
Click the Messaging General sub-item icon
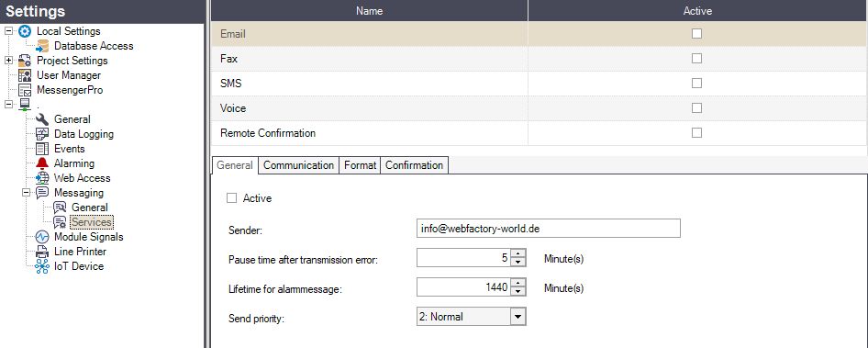(x=60, y=208)
